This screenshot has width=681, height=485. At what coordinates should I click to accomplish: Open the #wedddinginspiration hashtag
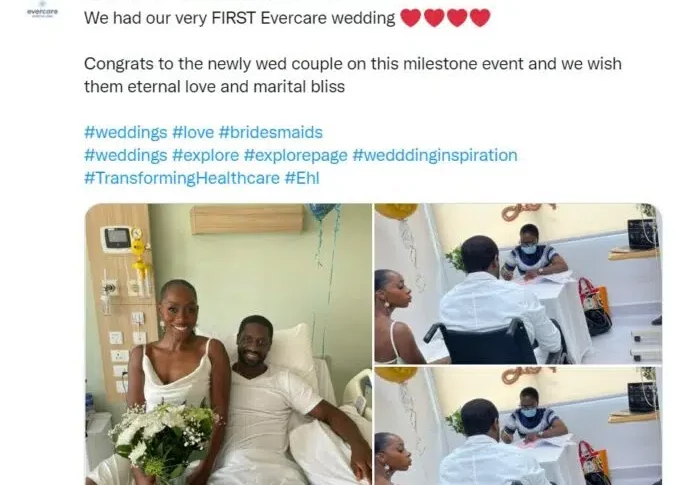pyautogui.click(x=435, y=155)
